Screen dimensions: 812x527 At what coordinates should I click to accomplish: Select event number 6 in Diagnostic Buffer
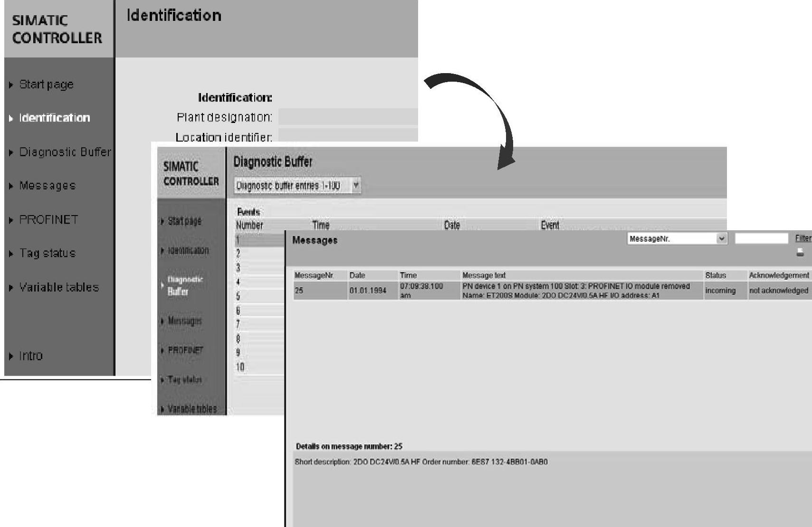point(259,311)
